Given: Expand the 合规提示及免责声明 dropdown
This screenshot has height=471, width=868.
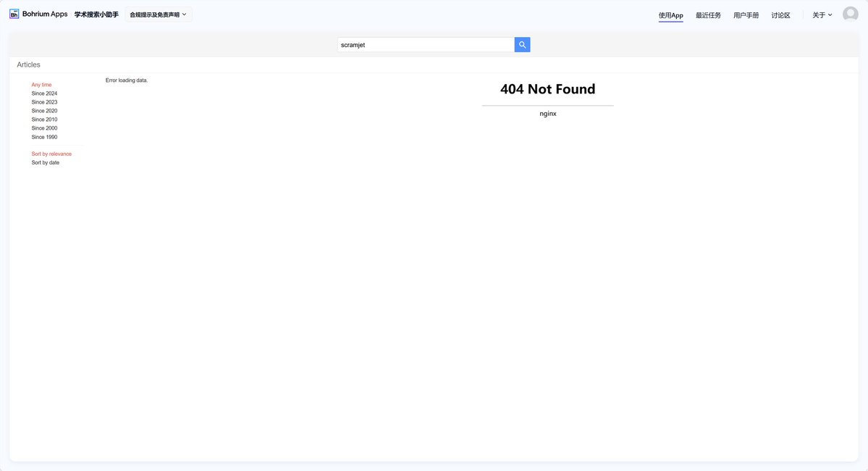Looking at the screenshot, I should point(159,14).
